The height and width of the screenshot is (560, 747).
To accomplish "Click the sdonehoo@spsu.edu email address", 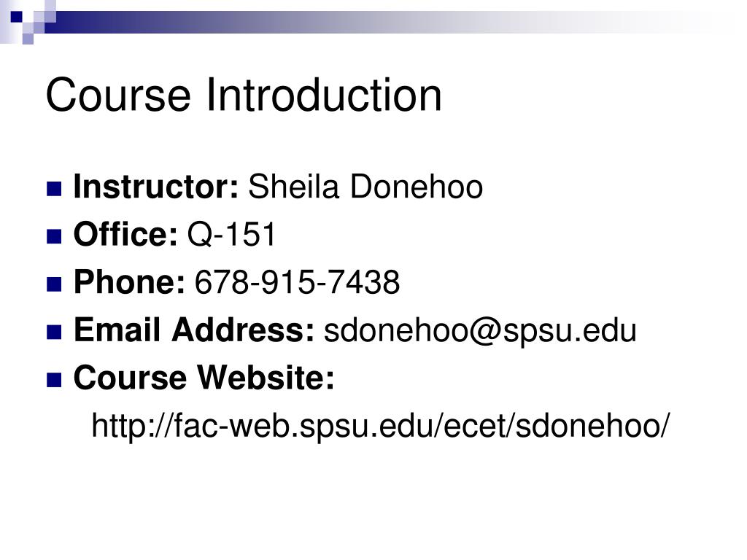I will (480, 330).
